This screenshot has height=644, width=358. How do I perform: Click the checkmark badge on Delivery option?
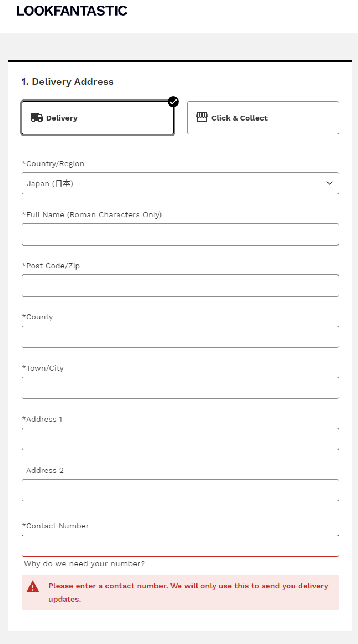173,102
